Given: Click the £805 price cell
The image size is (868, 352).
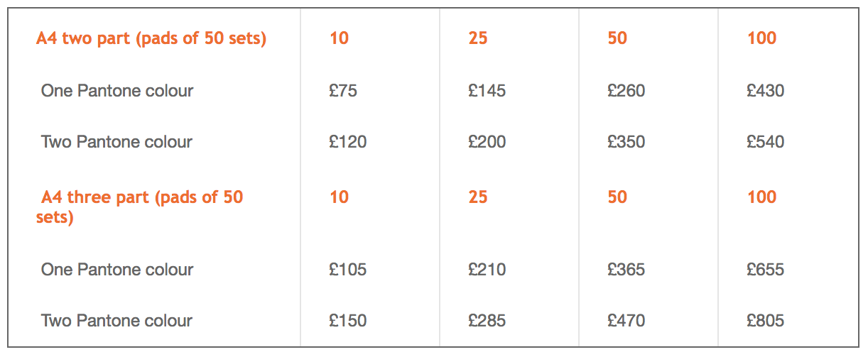Looking at the screenshot, I should pos(766,321).
